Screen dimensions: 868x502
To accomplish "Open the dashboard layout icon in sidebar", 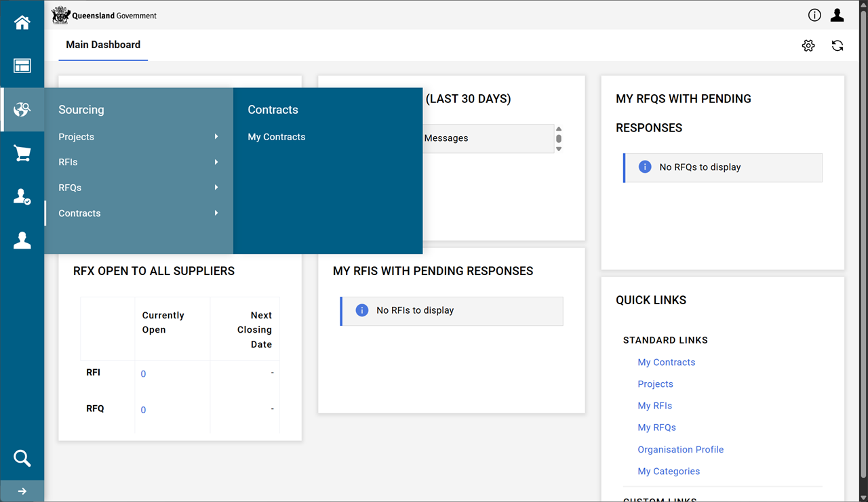I will [22, 66].
